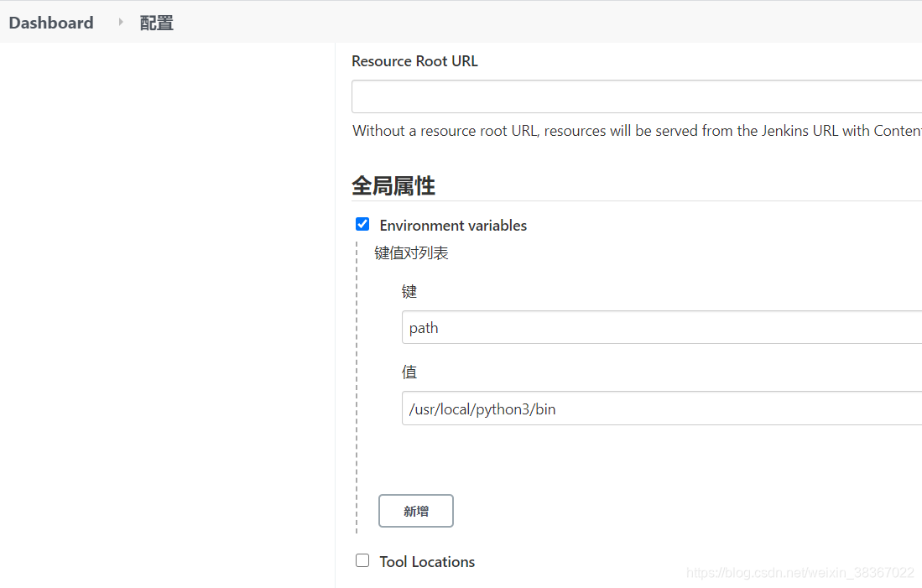This screenshot has height=588, width=922.
Task: Select the Environment variables label text
Action: (453, 225)
